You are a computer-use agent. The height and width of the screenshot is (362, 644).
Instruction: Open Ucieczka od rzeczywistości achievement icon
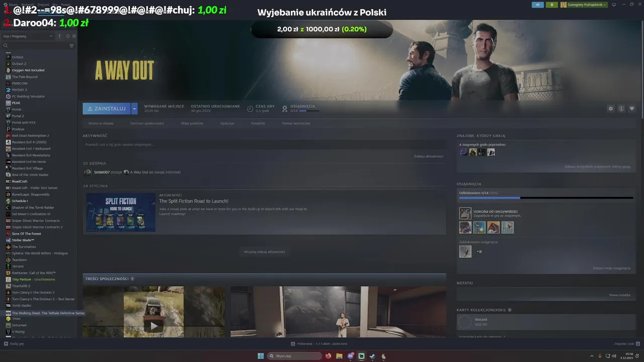pyautogui.click(x=465, y=213)
